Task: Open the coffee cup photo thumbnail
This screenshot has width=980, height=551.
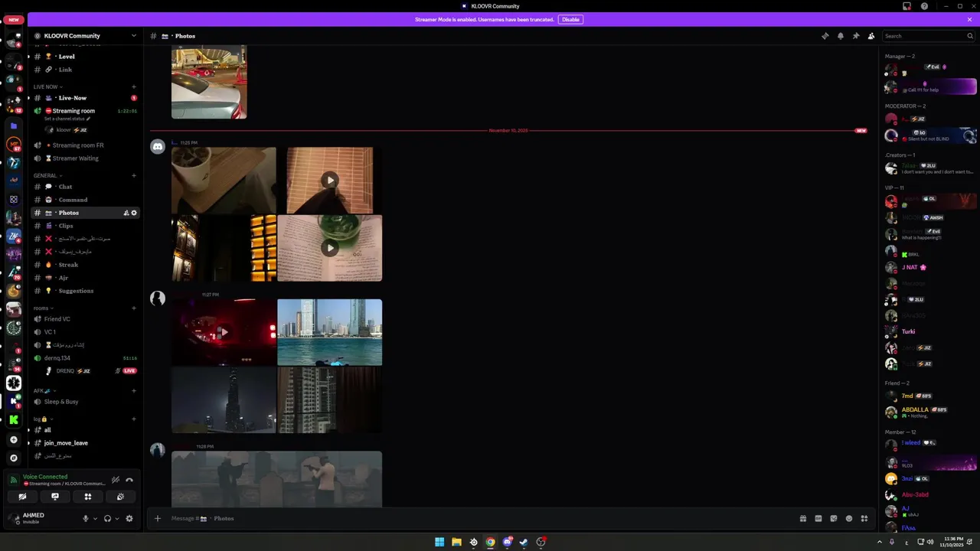Action: [224, 181]
